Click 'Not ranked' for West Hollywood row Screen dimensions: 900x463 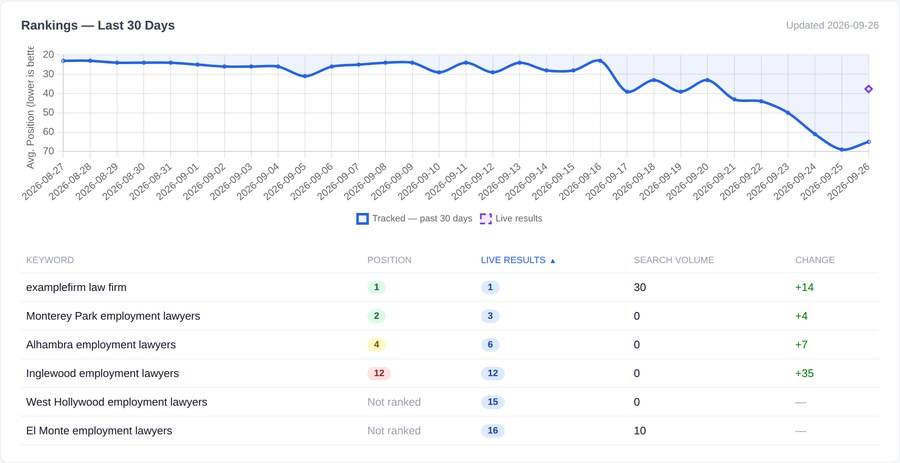(x=394, y=402)
